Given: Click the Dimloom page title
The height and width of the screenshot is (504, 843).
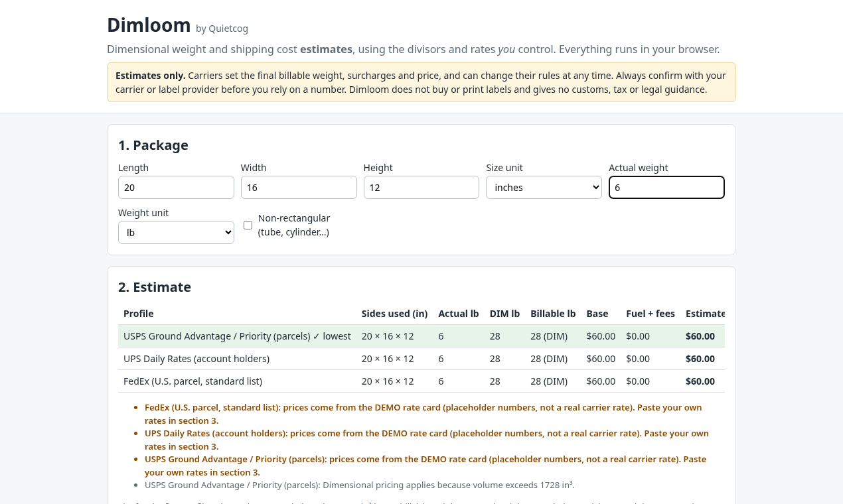Looking at the screenshot, I should 149,25.
